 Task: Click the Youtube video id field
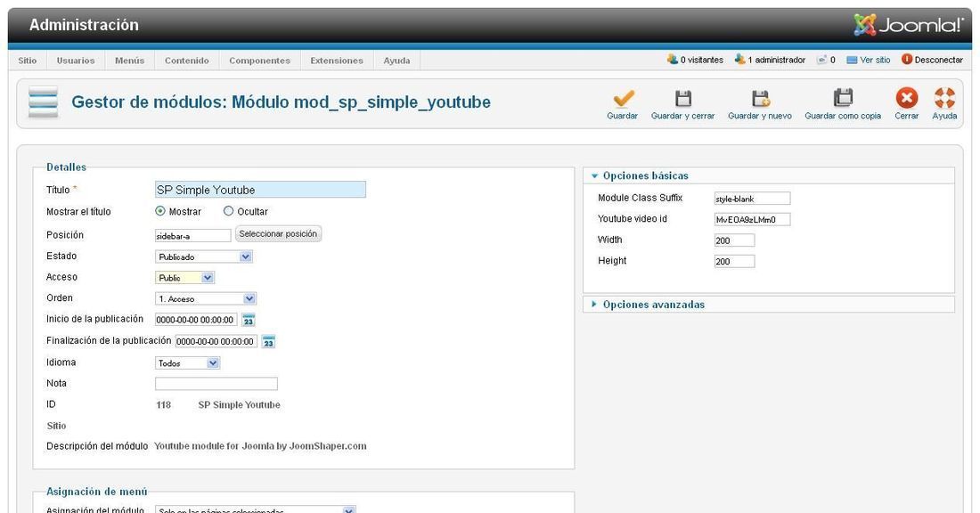[x=753, y=219]
